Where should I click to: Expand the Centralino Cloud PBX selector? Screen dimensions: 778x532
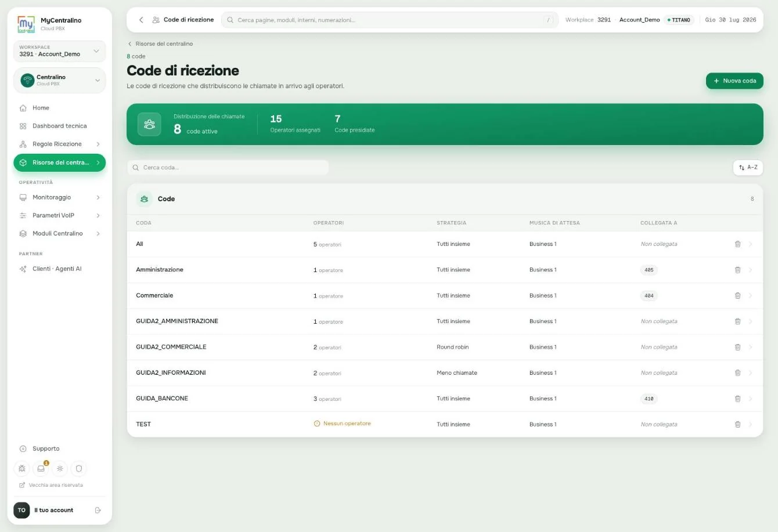pyautogui.click(x=59, y=80)
